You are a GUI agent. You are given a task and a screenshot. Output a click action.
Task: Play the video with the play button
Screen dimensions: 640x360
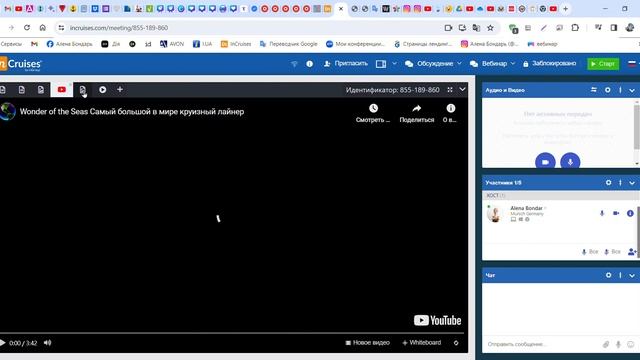point(2,343)
